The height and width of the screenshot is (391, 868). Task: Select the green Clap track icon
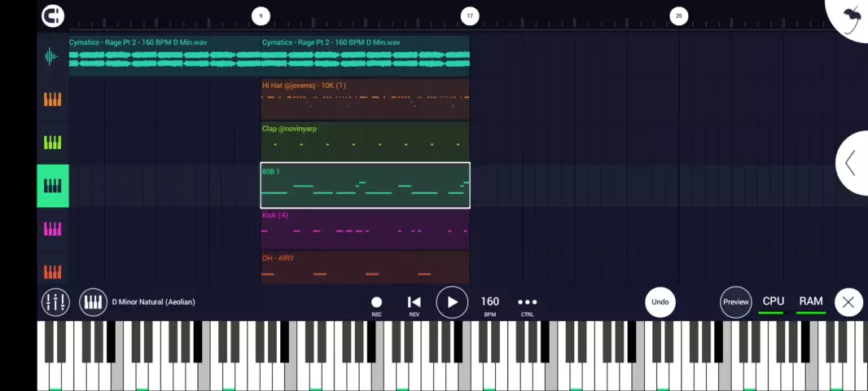[52, 143]
